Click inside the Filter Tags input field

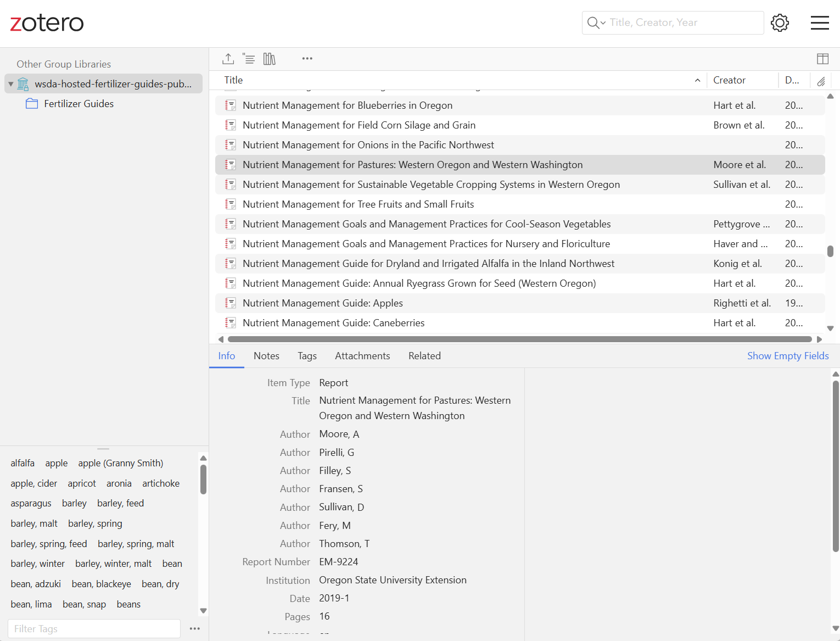click(x=93, y=628)
